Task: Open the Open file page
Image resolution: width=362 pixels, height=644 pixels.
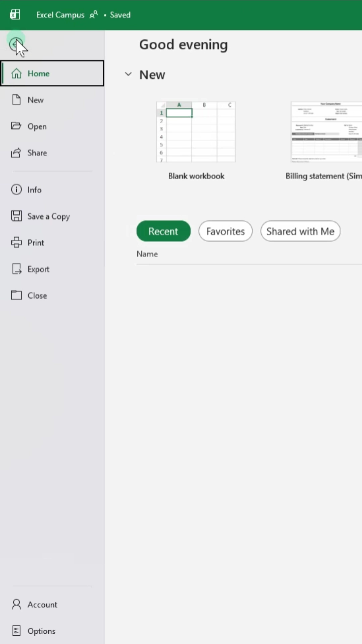Action: coord(52,126)
